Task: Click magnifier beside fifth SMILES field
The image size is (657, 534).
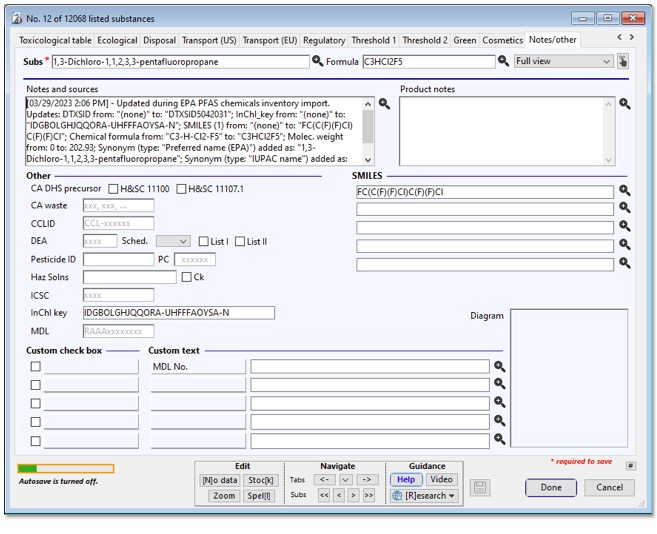Action: (625, 263)
